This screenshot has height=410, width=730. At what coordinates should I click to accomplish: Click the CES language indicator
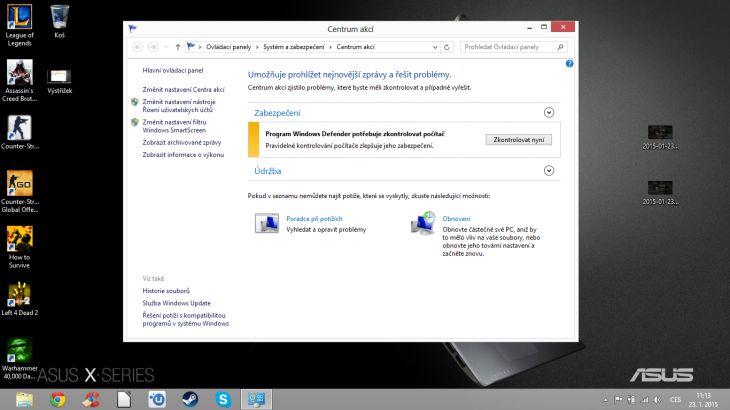675,400
